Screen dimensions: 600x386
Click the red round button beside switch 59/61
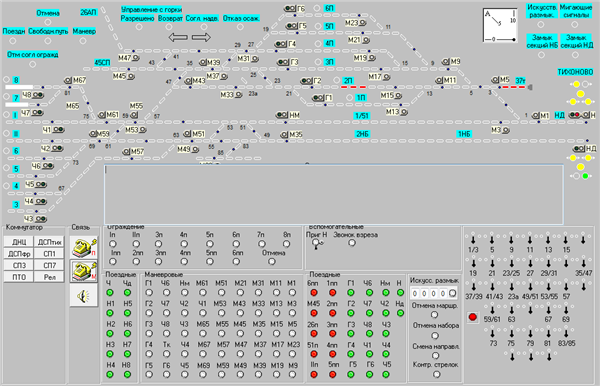click(473, 317)
